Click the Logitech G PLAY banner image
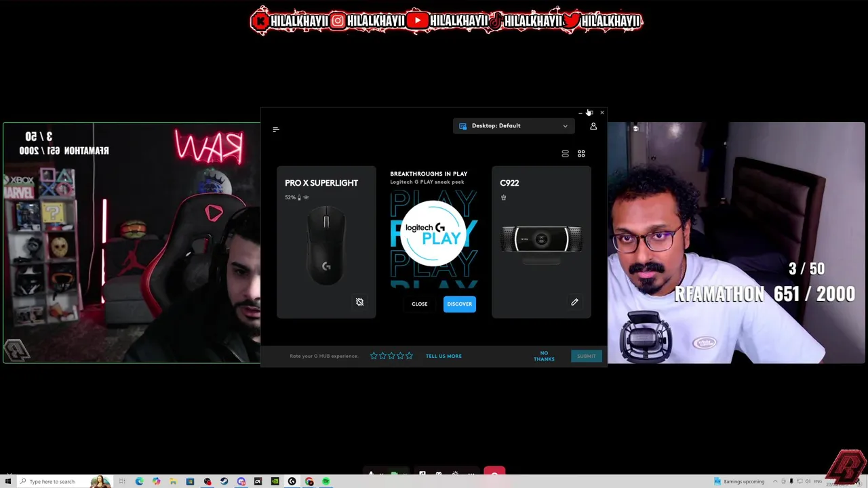Image resolution: width=868 pixels, height=488 pixels. [x=434, y=239]
